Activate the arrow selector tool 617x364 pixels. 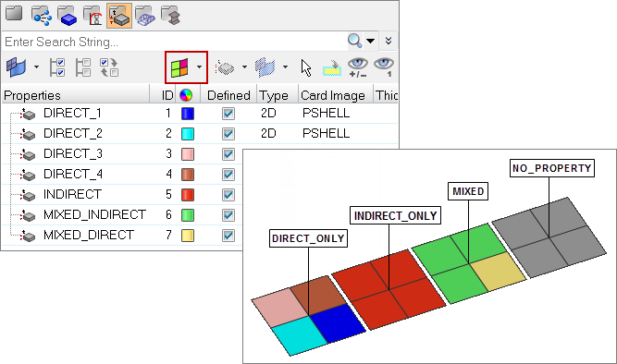(x=306, y=67)
